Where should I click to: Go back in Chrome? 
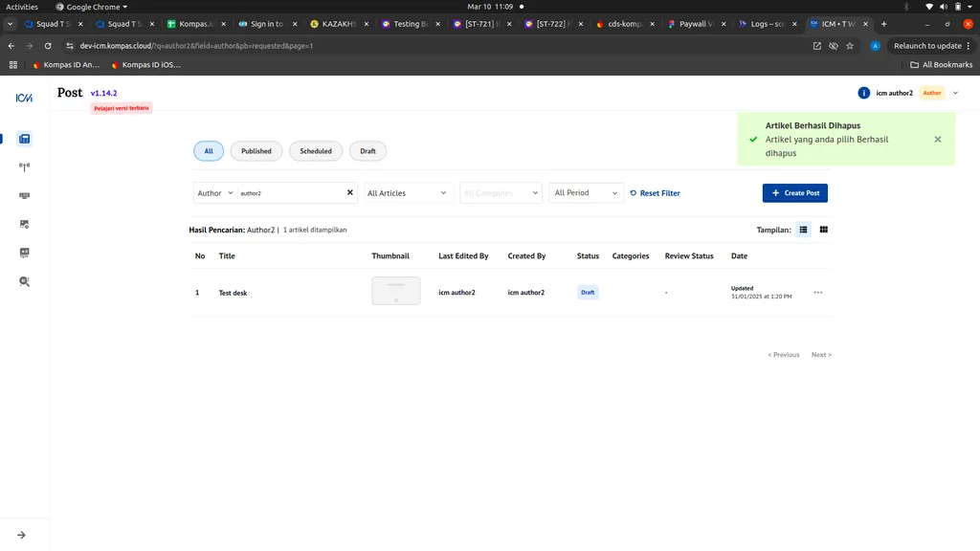coord(11,46)
